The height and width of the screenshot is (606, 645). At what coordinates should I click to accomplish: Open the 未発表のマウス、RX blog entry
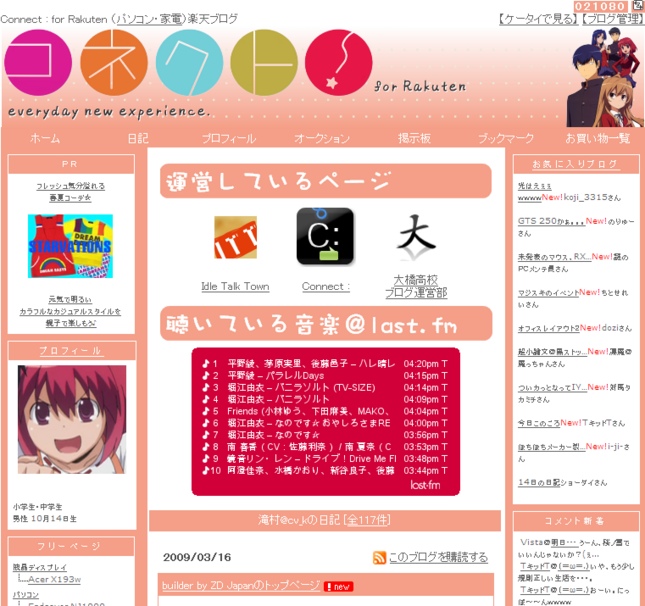tap(554, 257)
